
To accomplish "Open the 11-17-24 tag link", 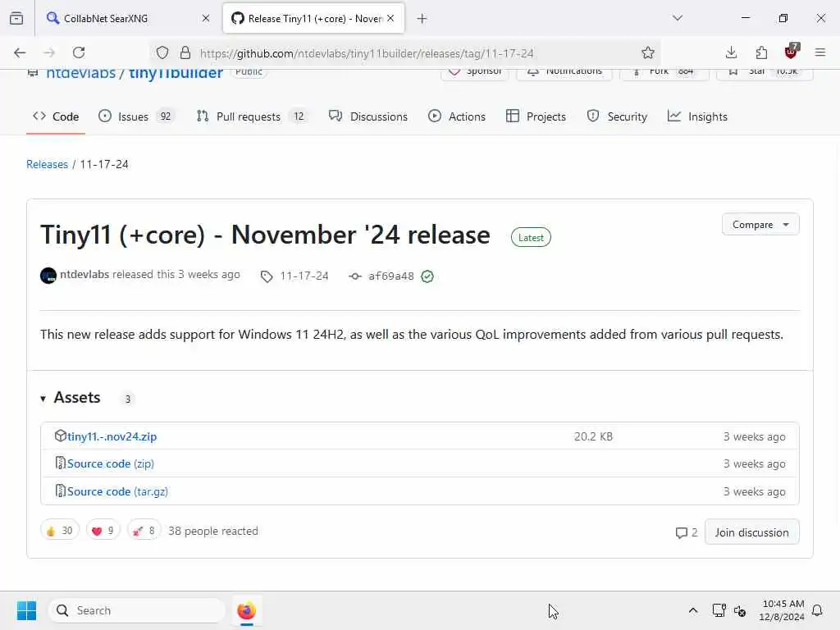I will tap(295, 276).
